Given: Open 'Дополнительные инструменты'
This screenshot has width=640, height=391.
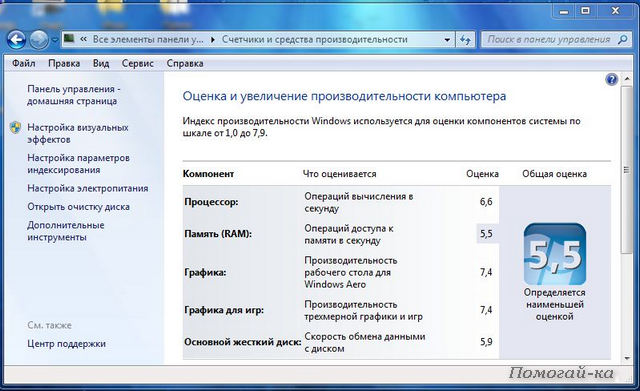Looking at the screenshot, I should coord(66,231).
